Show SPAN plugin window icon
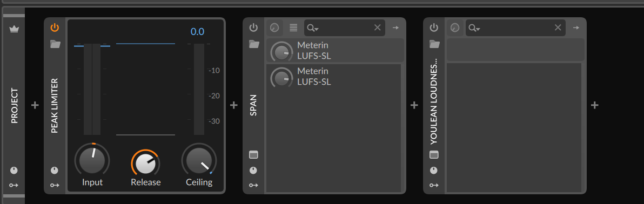Image resolution: width=644 pixels, height=204 pixels. tap(253, 155)
